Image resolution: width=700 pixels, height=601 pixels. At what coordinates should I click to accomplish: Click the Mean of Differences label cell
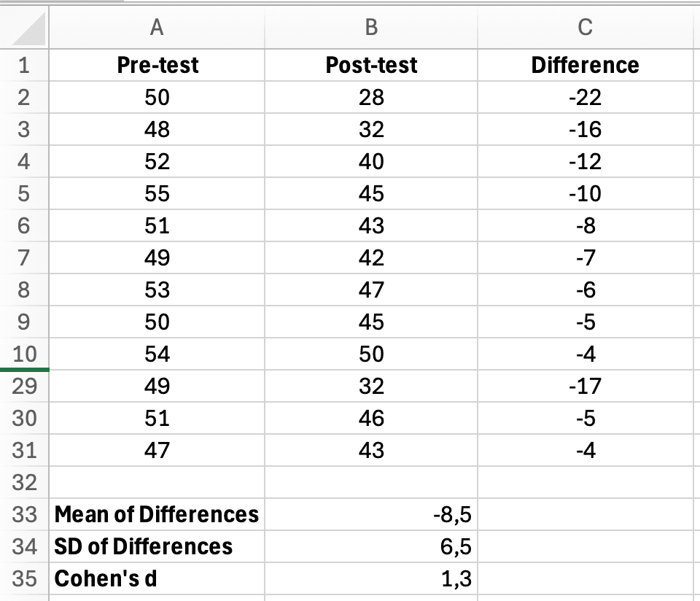pyautogui.click(x=155, y=513)
